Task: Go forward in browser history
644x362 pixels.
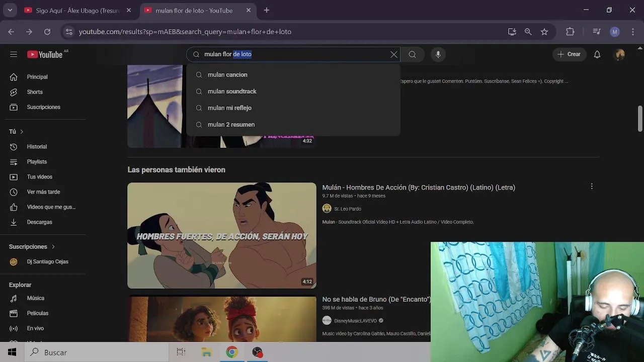Action: pyautogui.click(x=29, y=32)
